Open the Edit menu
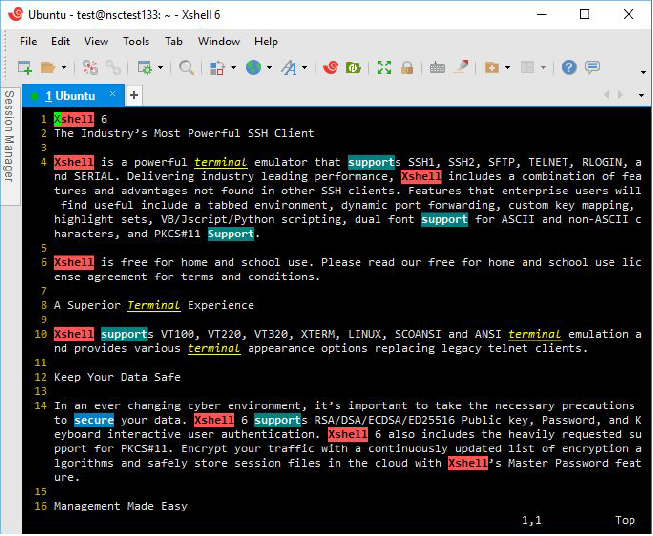Screen dimensions: 653x536 pyautogui.click(x=60, y=41)
